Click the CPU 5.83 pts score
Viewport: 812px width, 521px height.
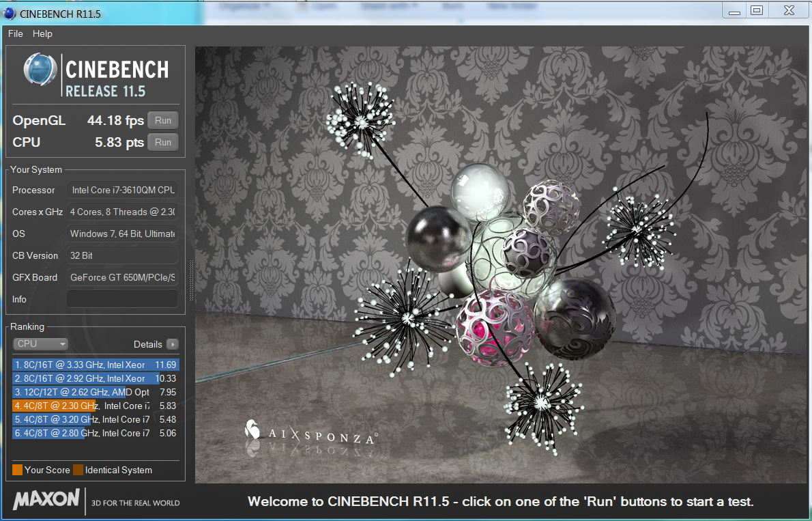[119, 143]
